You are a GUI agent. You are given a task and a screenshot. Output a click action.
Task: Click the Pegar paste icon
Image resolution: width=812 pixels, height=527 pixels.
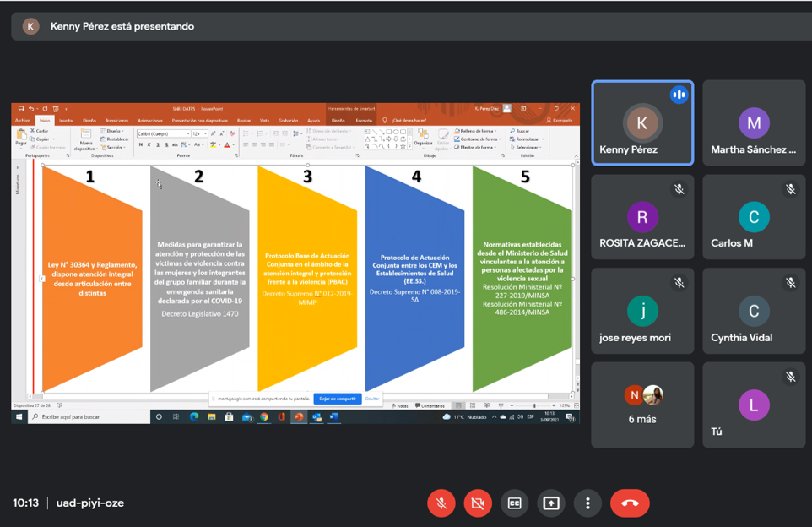point(21,137)
